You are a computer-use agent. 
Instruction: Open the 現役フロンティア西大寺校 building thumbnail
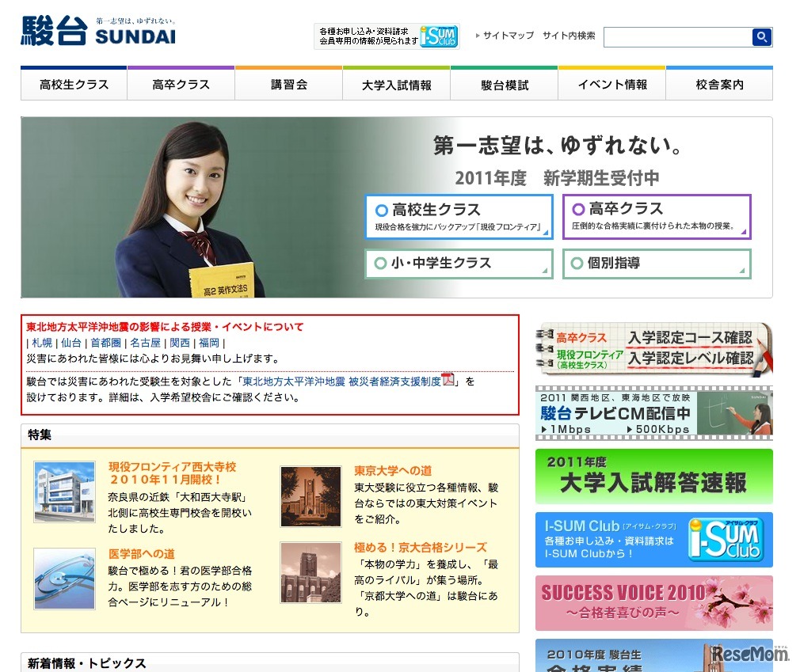(x=64, y=492)
